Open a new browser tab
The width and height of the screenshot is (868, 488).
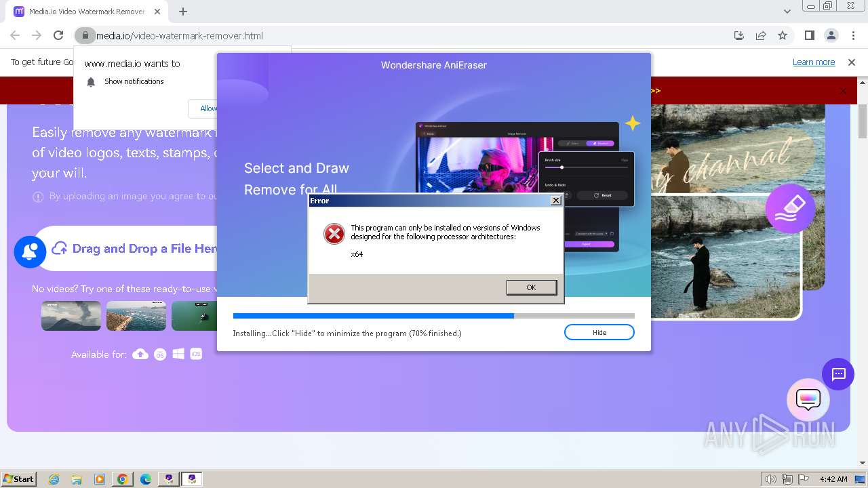point(183,12)
